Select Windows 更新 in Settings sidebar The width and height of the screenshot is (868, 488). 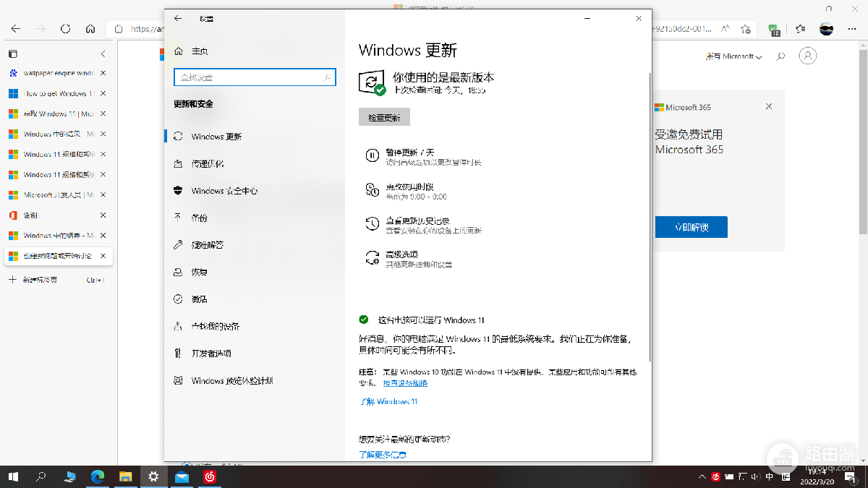[255, 137]
